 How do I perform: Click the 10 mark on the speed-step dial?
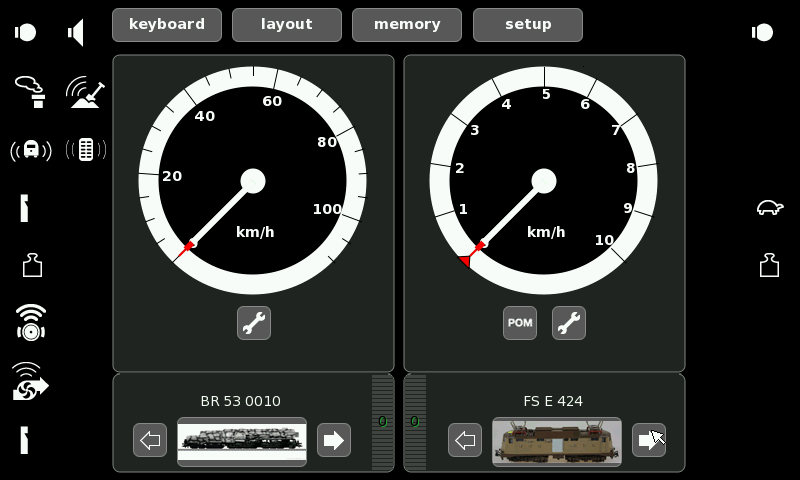click(604, 240)
